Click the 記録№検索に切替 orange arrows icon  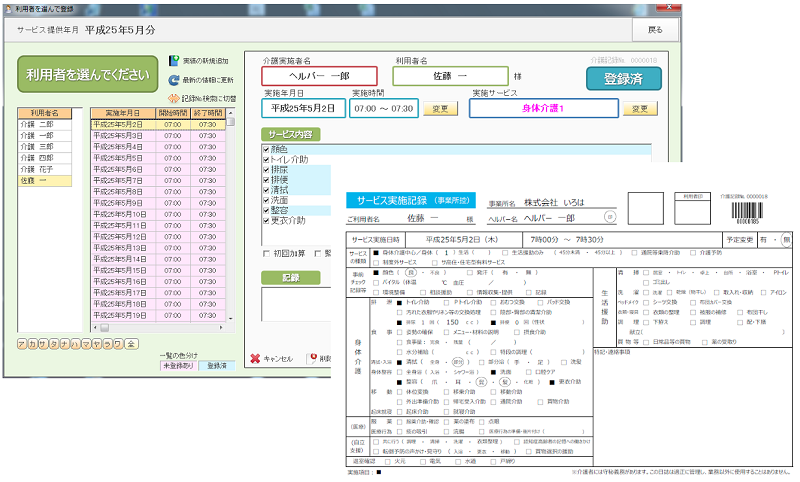click(174, 98)
